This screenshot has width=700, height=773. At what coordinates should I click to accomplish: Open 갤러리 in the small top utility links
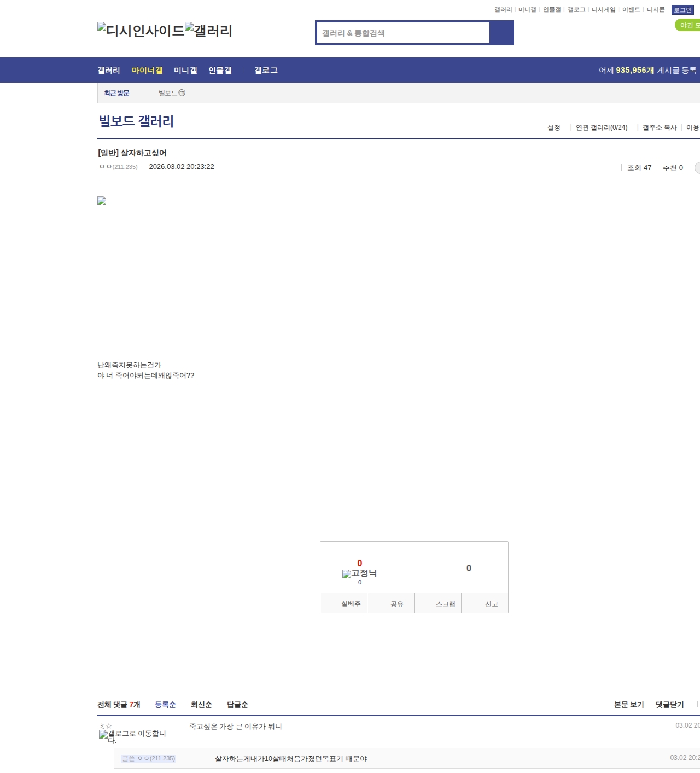[x=503, y=10]
